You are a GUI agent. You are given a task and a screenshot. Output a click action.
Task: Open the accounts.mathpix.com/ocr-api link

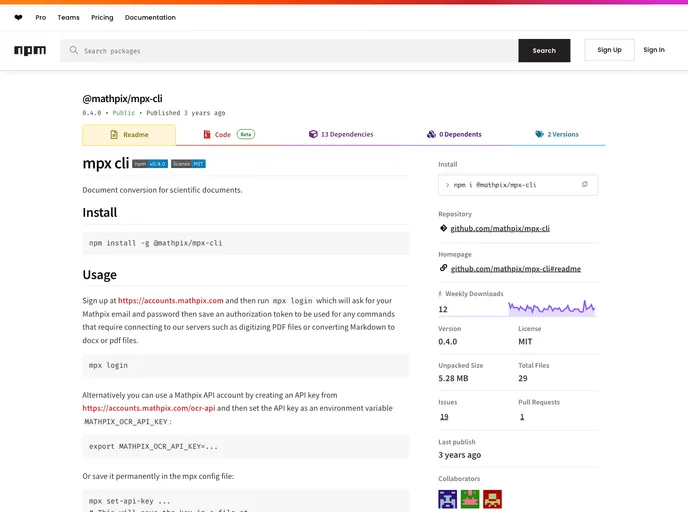149,408
